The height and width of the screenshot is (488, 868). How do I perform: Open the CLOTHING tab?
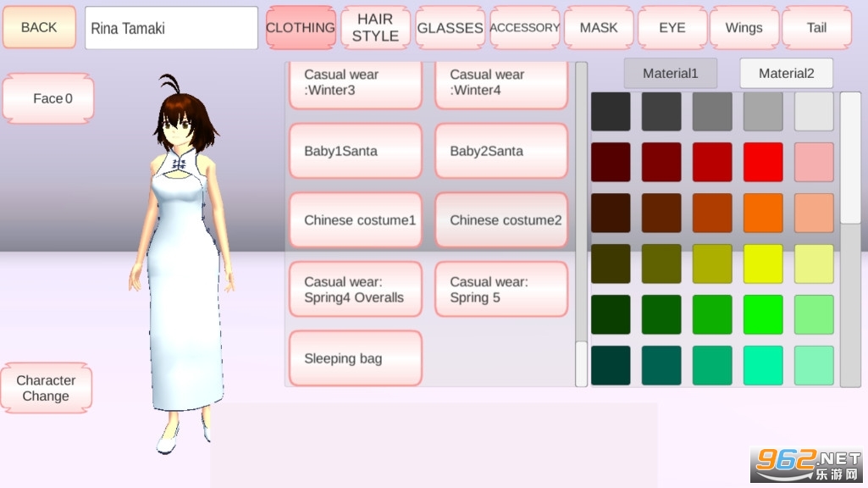(301, 28)
